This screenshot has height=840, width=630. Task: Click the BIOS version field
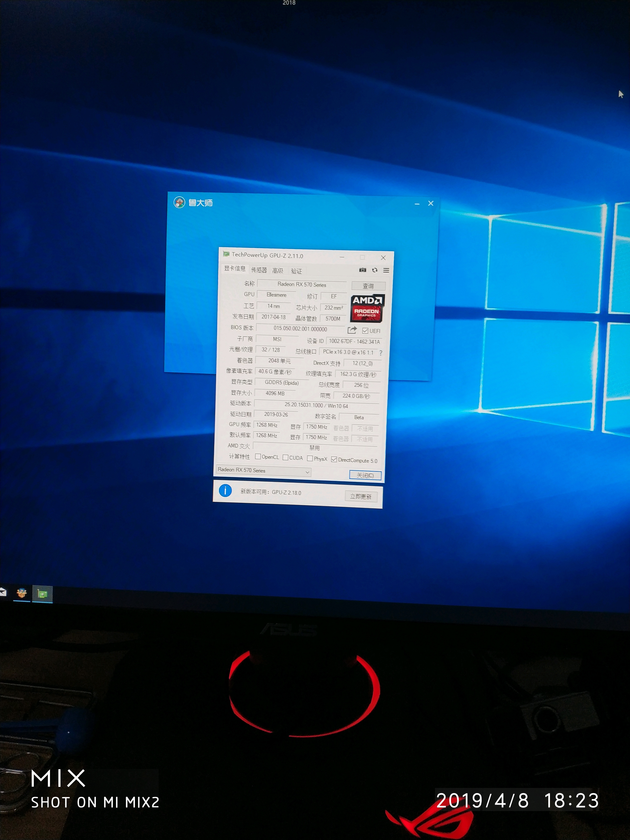coord(300,328)
